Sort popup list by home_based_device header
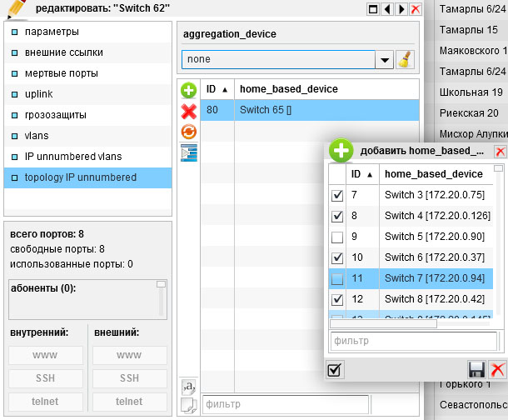The height and width of the screenshot is (420, 508). coord(433,174)
